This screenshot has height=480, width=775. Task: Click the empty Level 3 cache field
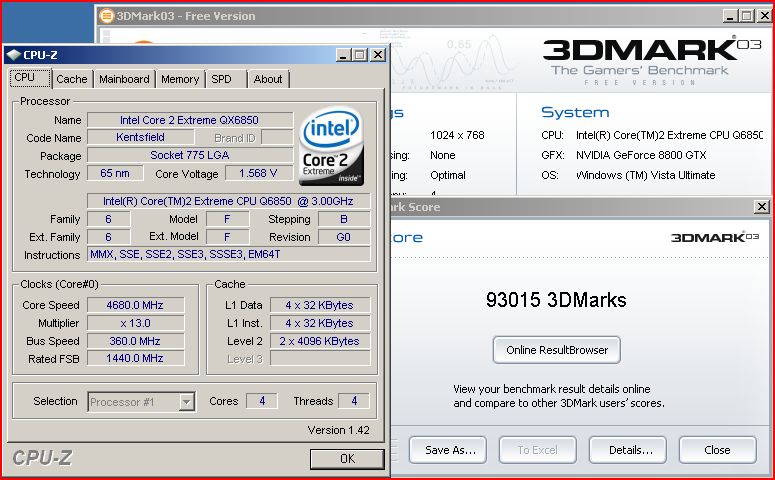coord(320,358)
